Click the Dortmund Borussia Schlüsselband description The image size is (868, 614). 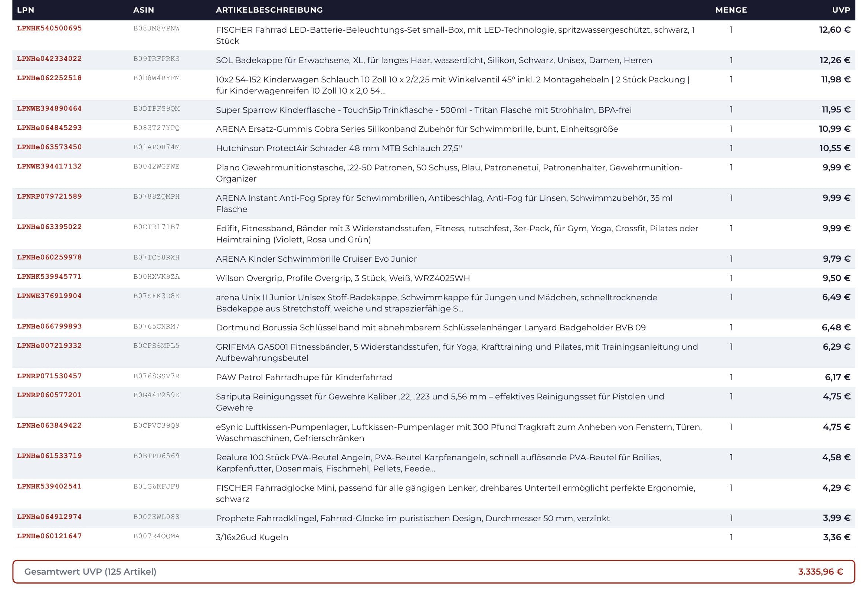point(431,328)
